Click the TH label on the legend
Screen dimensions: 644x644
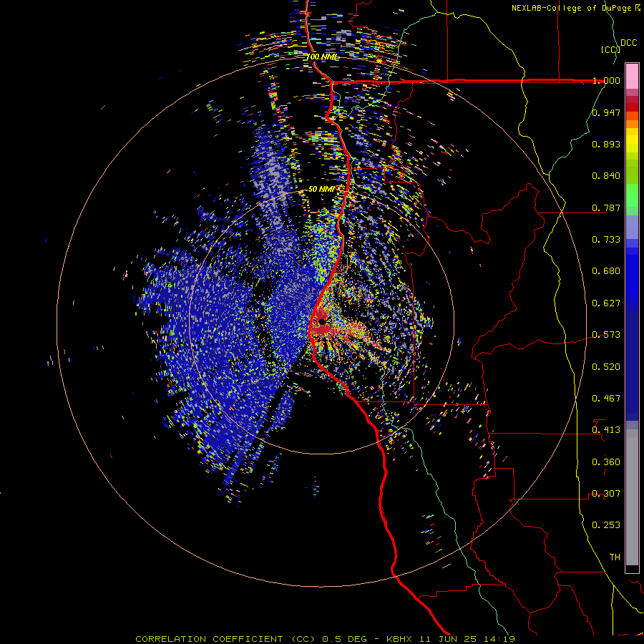click(615, 557)
